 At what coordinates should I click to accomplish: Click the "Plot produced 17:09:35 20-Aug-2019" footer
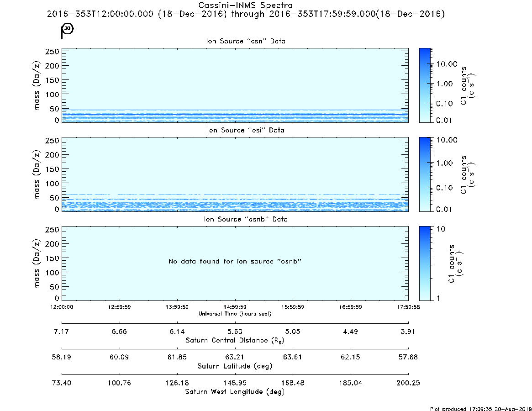[481, 409]
